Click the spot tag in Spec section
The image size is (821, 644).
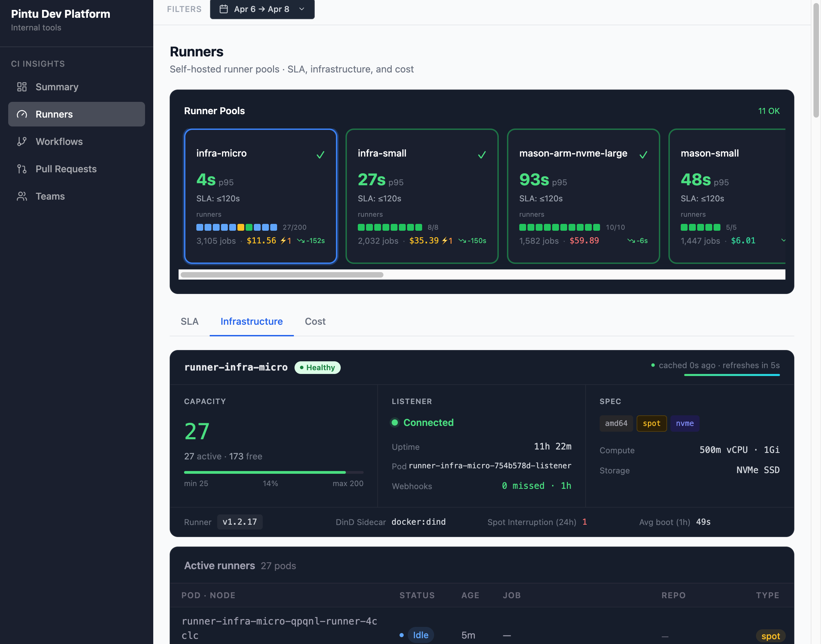651,423
